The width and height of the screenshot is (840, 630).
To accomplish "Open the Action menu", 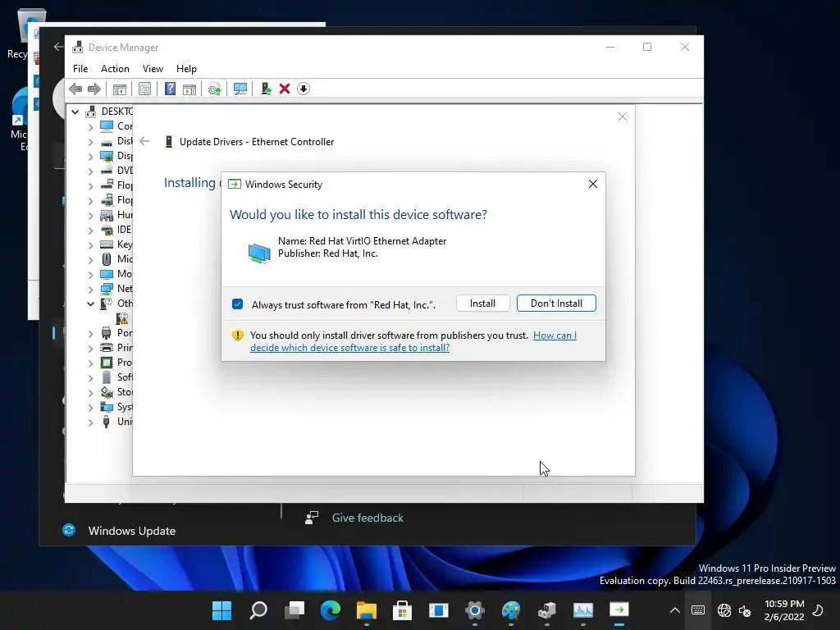I will [115, 69].
